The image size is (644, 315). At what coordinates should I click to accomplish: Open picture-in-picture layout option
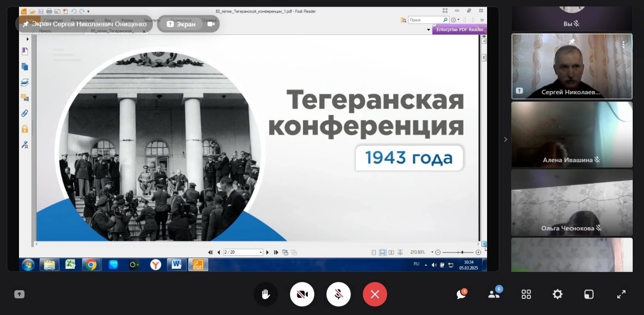[x=589, y=295]
